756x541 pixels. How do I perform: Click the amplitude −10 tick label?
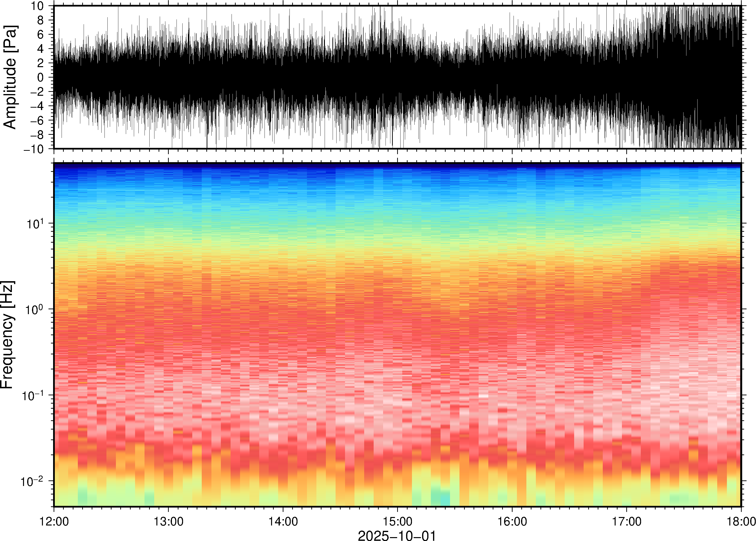pyautogui.click(x=34, y=149)
